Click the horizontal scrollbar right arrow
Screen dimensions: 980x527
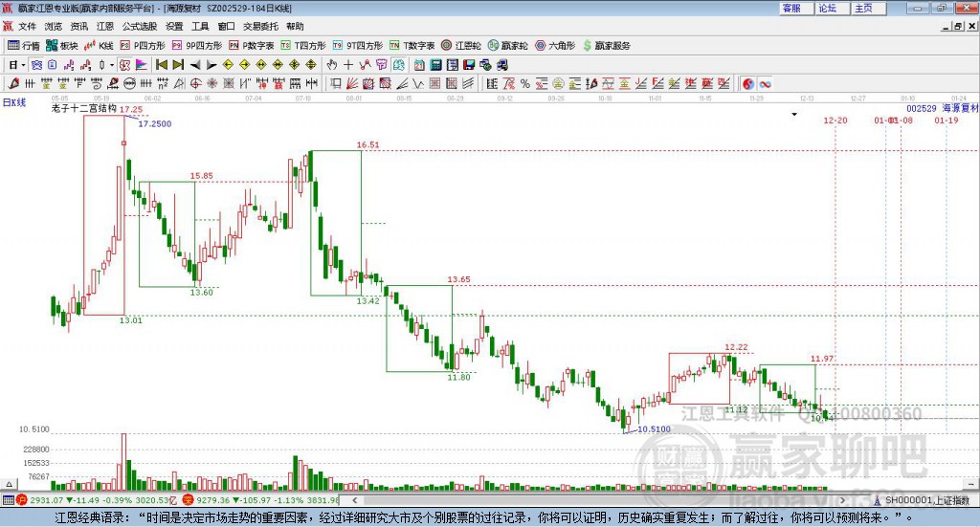[842, 500]
